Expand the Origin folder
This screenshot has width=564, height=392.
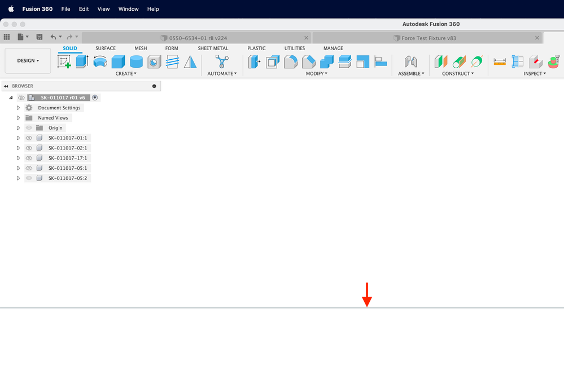(18, 128)
